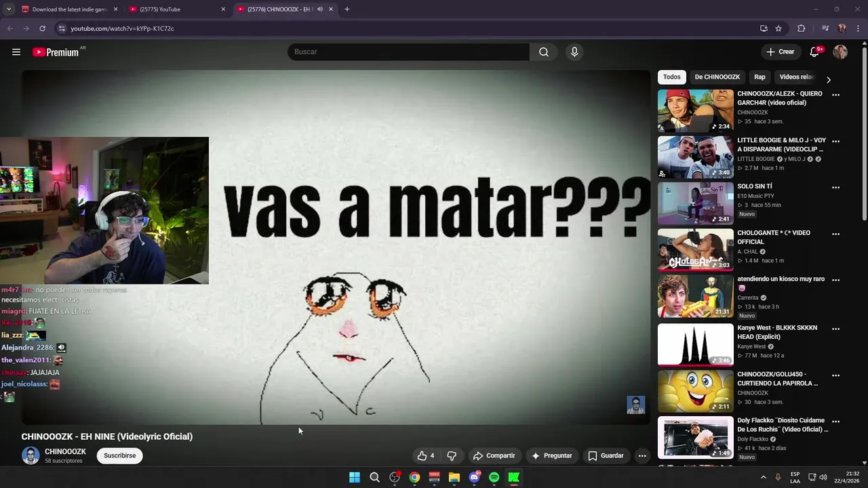Open the YouTube account avatar menu
Screen dimensions: 868x488
pyautogui.click(x=840, y=52)
